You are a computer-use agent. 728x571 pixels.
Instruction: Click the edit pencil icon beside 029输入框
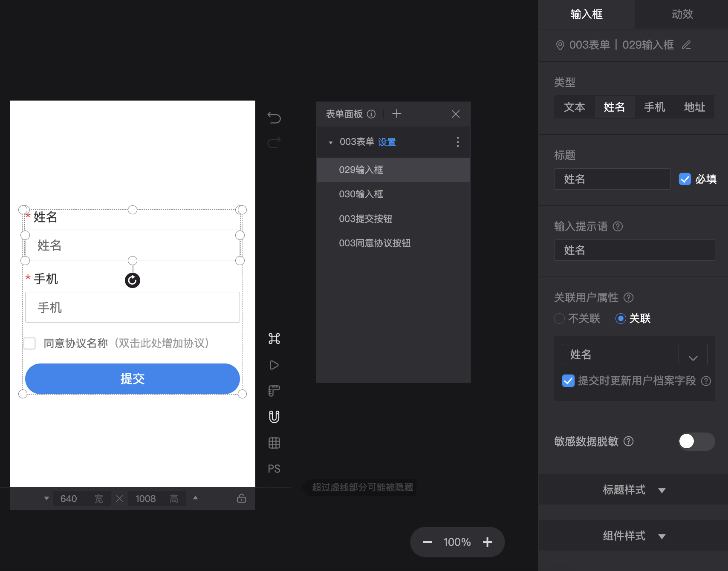click(x=686, y=45)
